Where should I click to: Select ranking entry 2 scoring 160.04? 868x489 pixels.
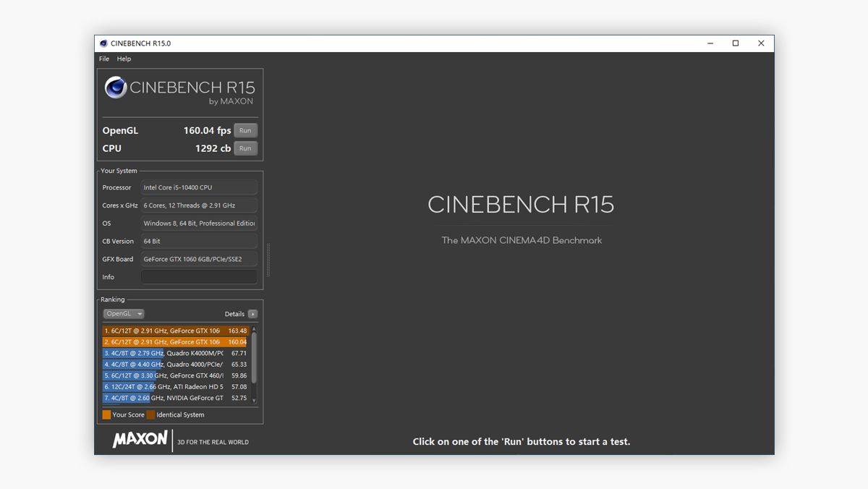point(175,342)
